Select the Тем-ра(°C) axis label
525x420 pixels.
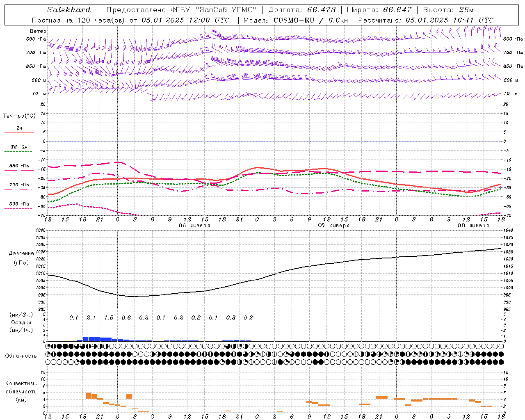pos(19,116)
